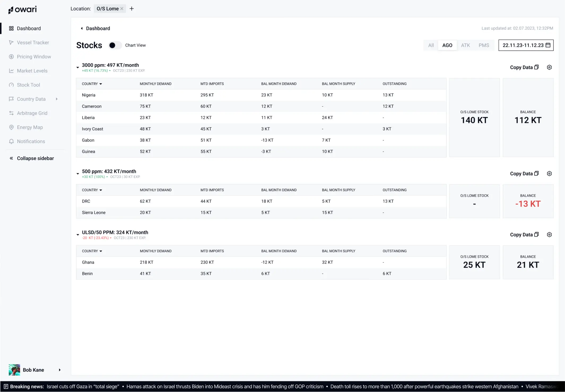Screen dimensions: 565x392
Task: Click settings icon for 500 ppm section
Action: (x=549, y=174)
